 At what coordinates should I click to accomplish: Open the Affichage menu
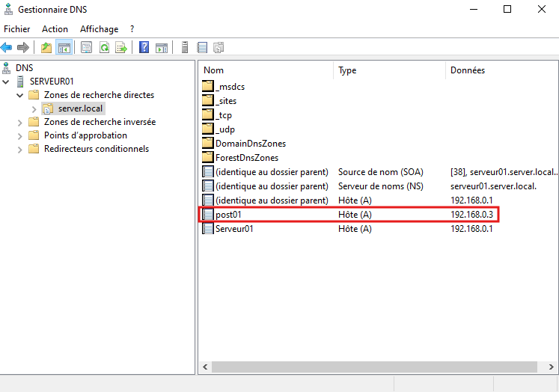99,29
